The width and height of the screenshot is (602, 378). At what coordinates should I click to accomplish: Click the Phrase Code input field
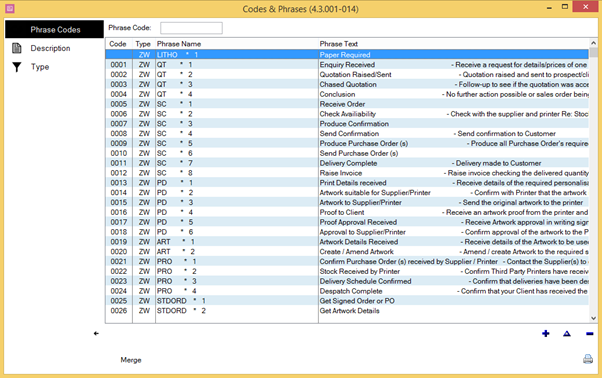coord(191,28)
